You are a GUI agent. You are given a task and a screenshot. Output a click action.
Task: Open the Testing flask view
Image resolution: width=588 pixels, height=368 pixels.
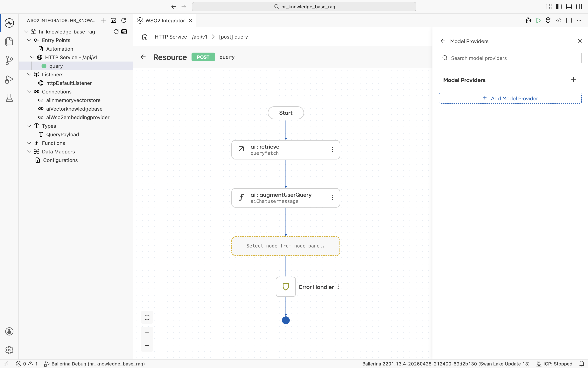coord(9,98)
